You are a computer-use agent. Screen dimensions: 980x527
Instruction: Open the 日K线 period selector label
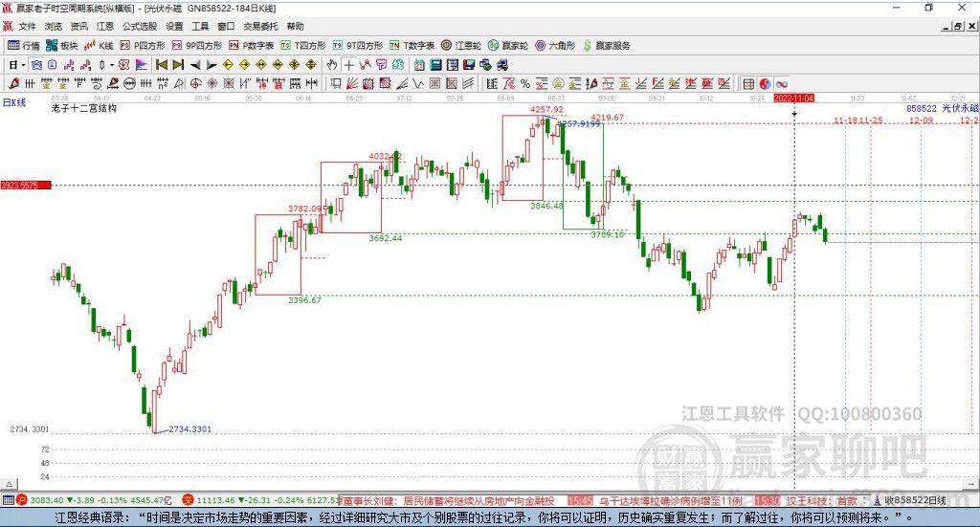point(13,101)
